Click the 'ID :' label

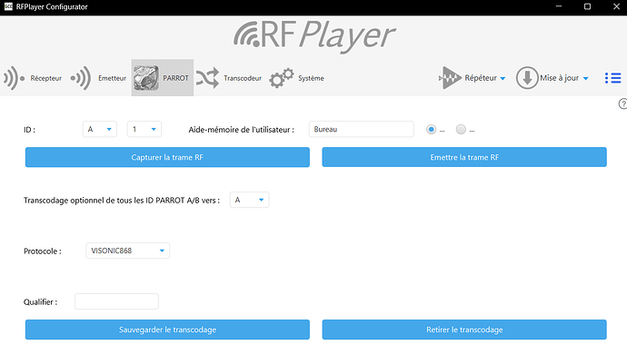29,130
